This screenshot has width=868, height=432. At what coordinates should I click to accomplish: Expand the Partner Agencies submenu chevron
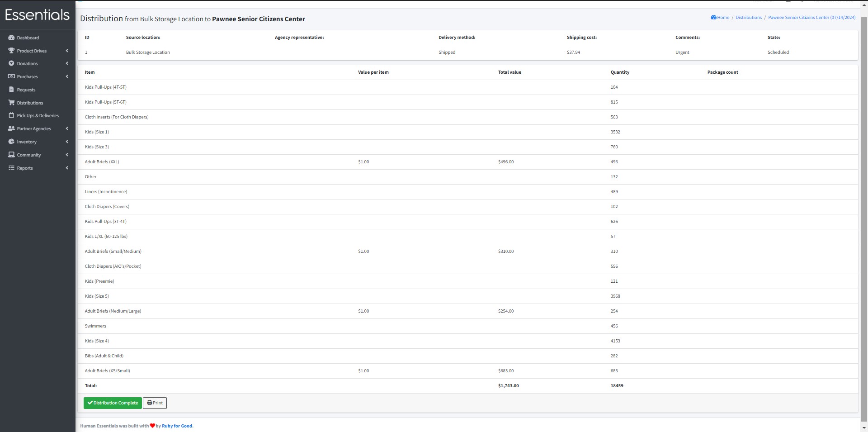[67, 128]
